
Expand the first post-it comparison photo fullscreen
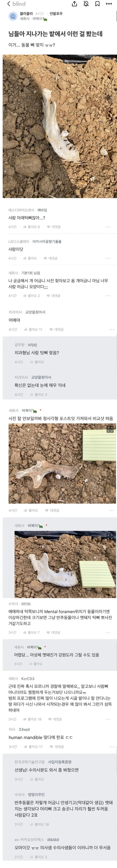(x=110, y=429)
